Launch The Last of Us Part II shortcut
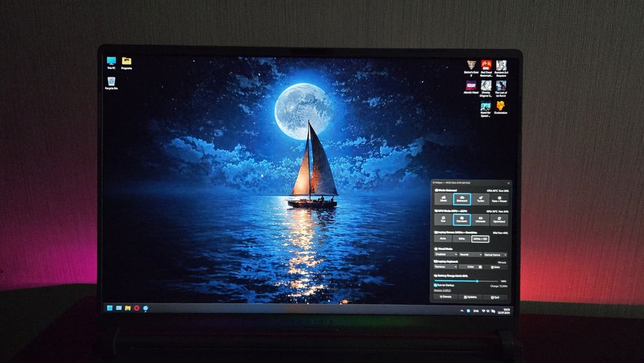 click(501, 88)
